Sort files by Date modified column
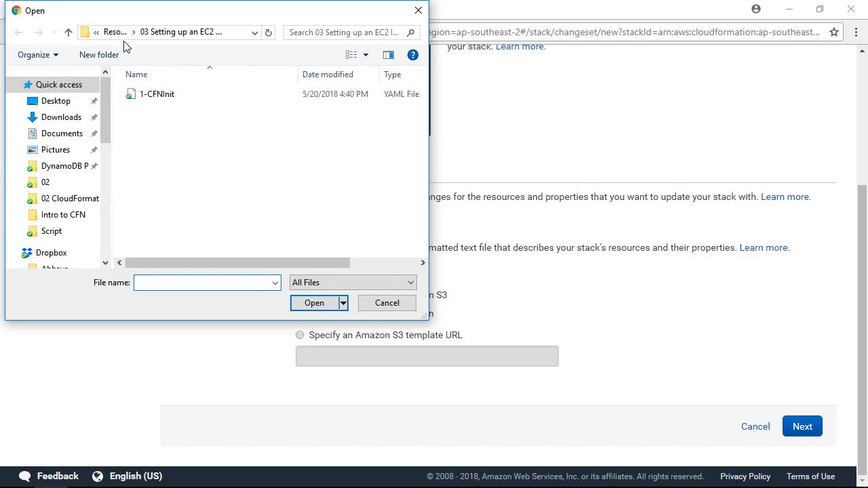868x488 pixels. point(328,75)
